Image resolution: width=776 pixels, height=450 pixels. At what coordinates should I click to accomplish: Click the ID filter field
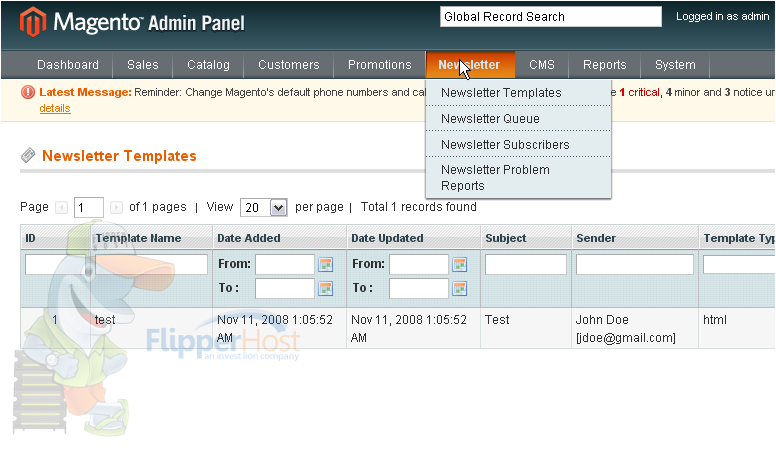pos(55,264)
